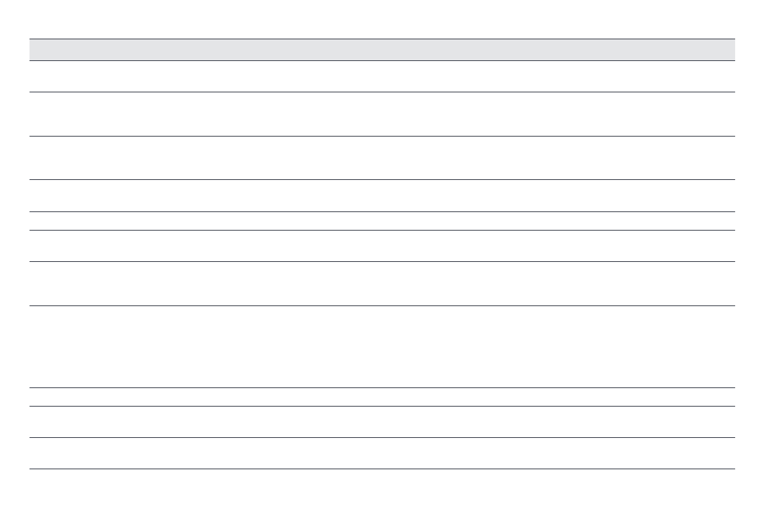The height and width of the screenshot is (532, 764).
Task: Click the fourth blank table row
Action: click(x=382, y=195)
